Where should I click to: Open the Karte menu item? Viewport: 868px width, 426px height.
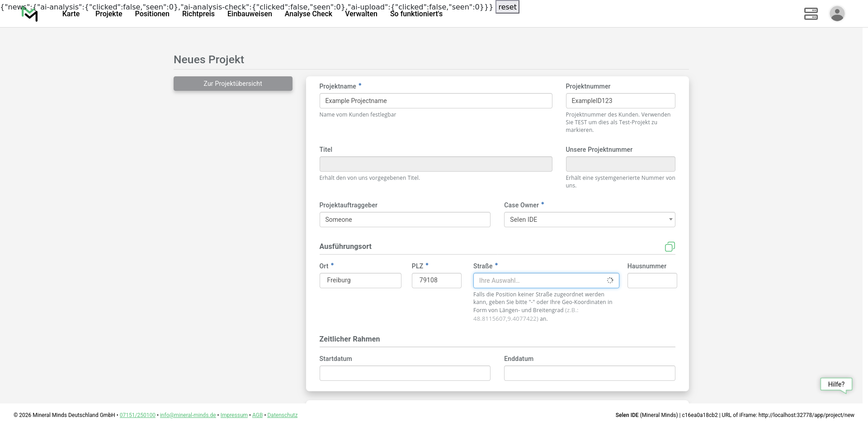[71, 14]
